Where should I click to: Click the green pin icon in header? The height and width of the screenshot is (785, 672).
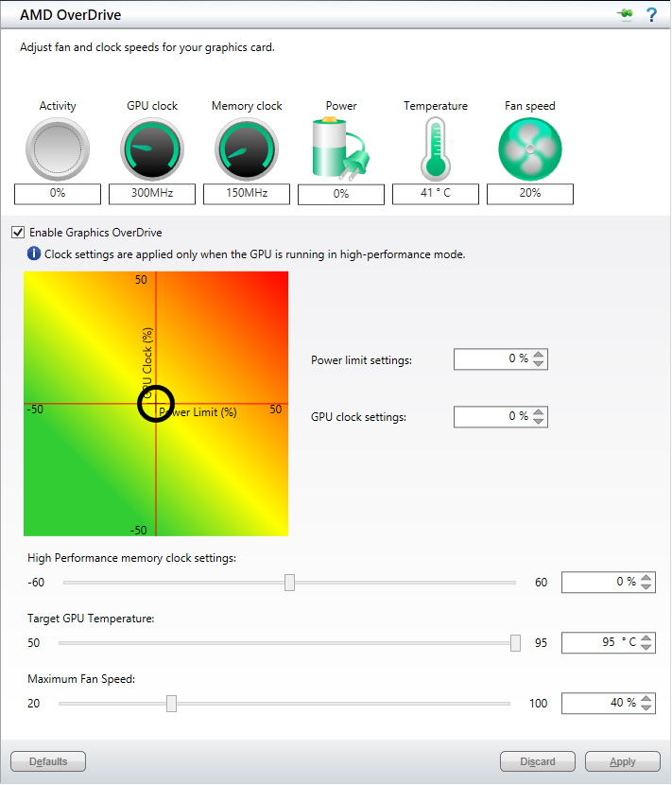pyautogui.click(x=626, y=14)
